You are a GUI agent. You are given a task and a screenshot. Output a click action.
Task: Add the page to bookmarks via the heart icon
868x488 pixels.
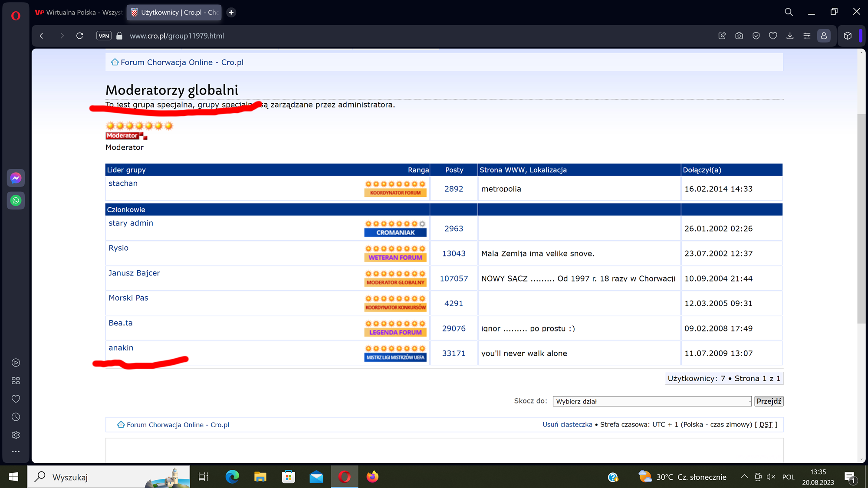tap(773, 36)
